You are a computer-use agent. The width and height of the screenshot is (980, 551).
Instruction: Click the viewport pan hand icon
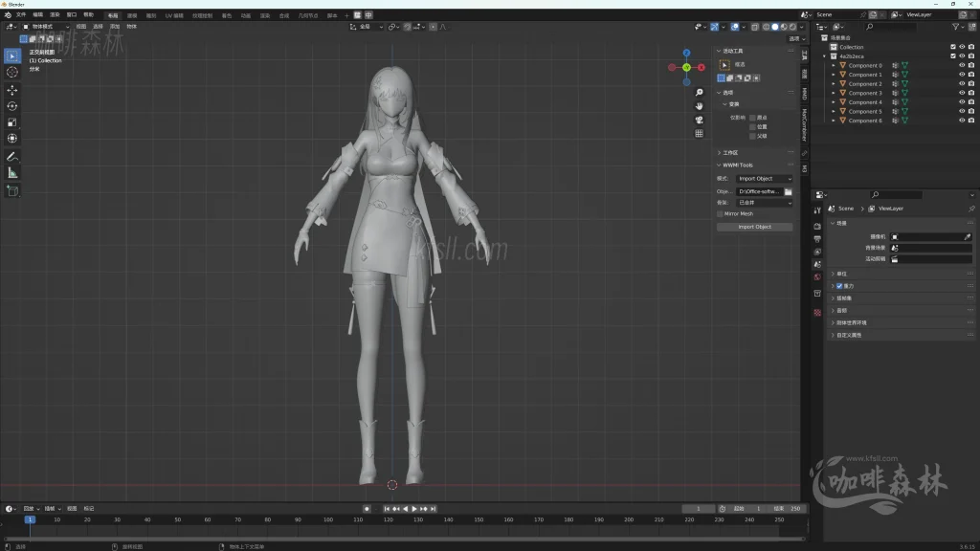click(x=699, y=106)
